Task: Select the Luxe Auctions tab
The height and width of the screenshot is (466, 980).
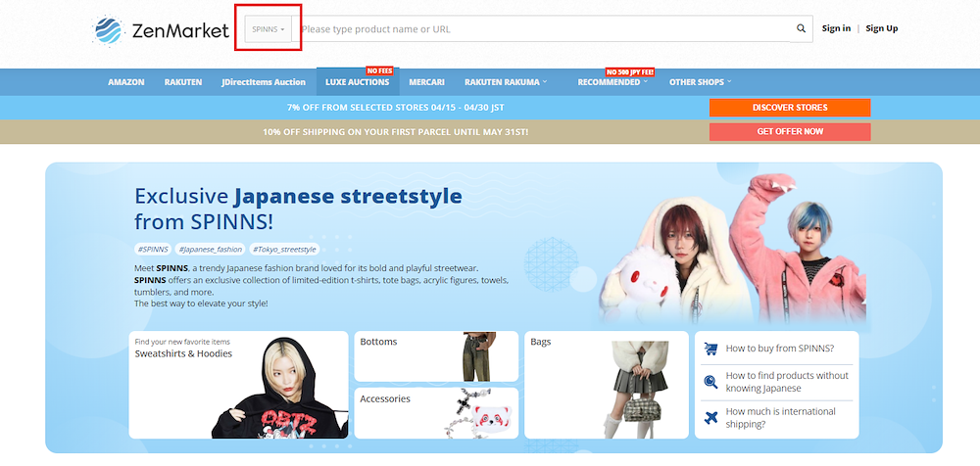Action: point(358,82)
